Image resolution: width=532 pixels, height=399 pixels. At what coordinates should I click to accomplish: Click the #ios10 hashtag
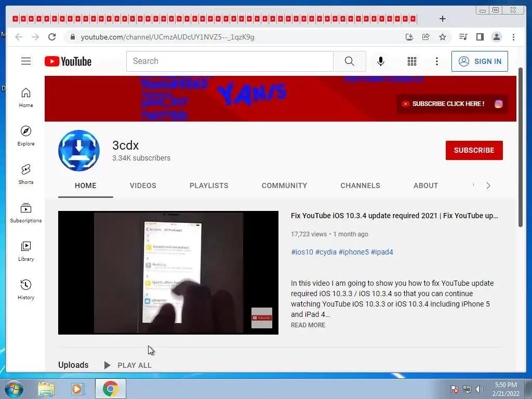tap(302, 252)
